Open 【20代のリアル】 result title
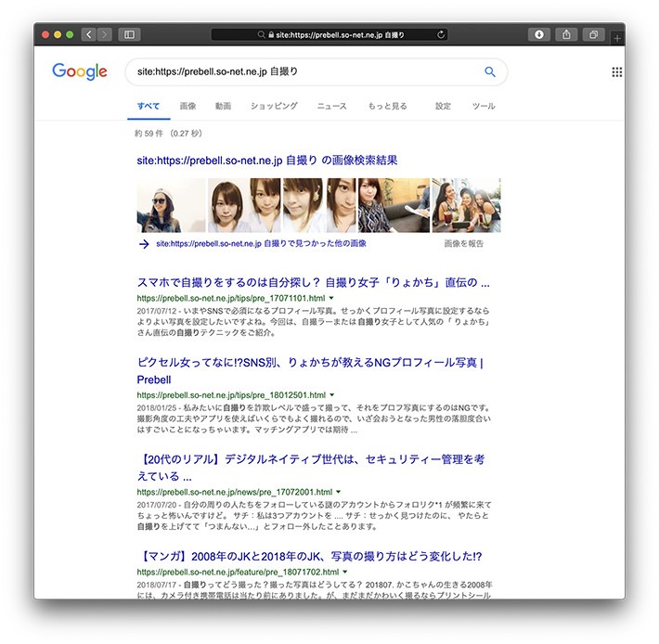This screenshot has width=659, height=644. [x=311, y=468]
